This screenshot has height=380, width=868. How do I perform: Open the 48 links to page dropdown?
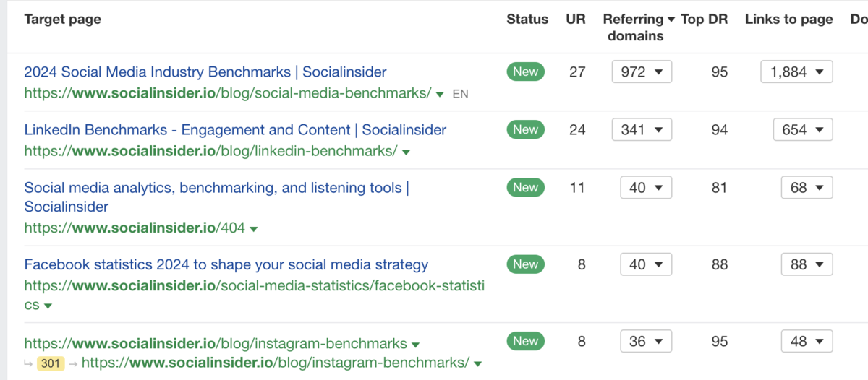click(807, 341)
